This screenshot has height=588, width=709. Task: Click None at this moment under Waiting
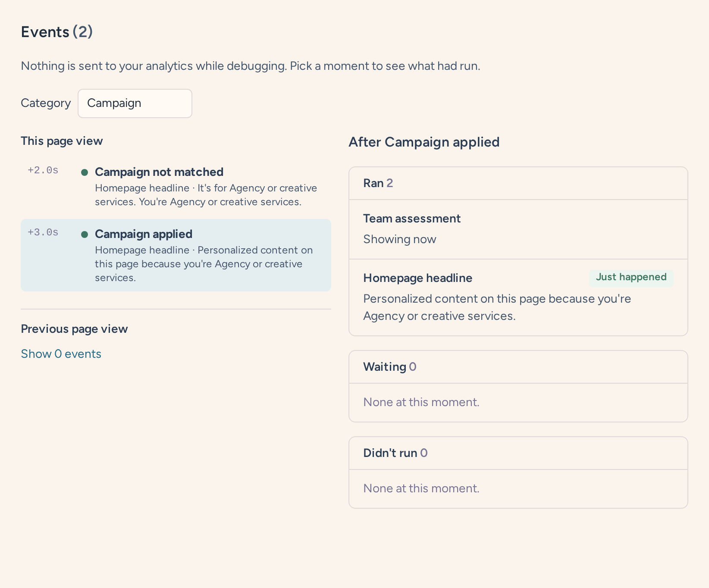pos(421,402)
